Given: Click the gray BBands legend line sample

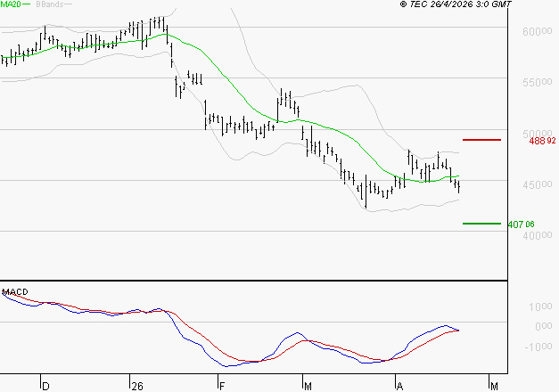Looking at the screenshot, I should (68, 4).
